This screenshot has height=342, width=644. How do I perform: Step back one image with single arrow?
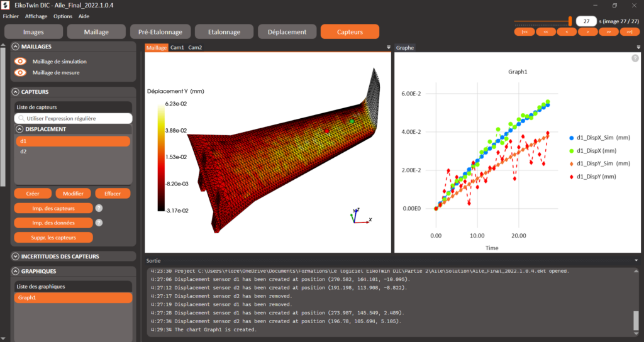[x=567, y=31]
